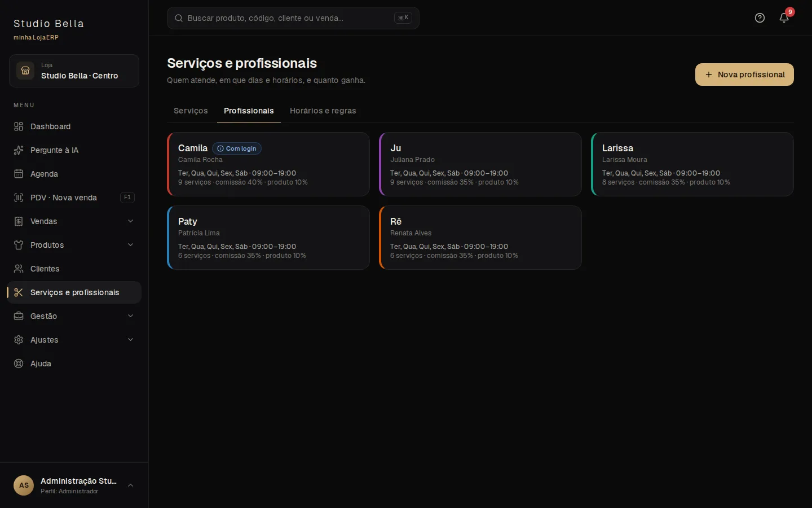Click the Agenda calendar icon
This screenshot has width=812, height=508.
click(19, 174)
